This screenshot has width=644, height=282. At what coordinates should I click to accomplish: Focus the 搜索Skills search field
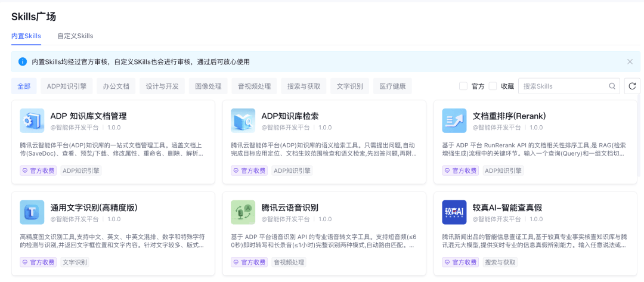[569, 86]
